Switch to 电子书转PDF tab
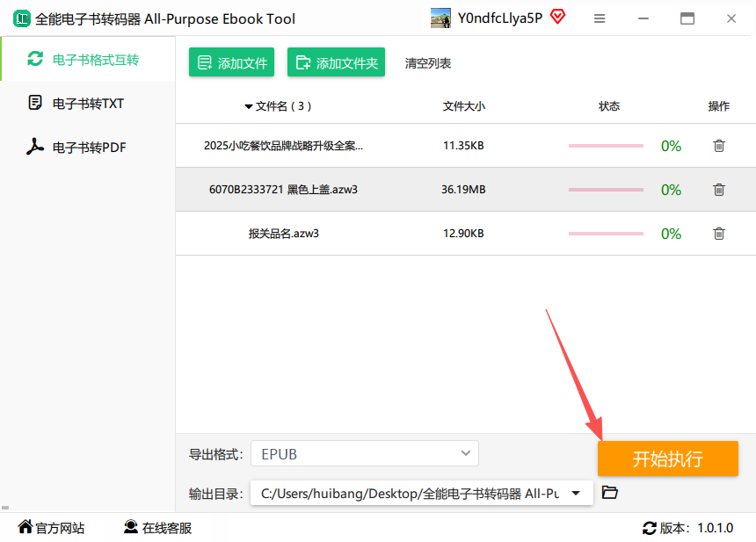Screen dimensions: 756x542 tap(88, 148)
